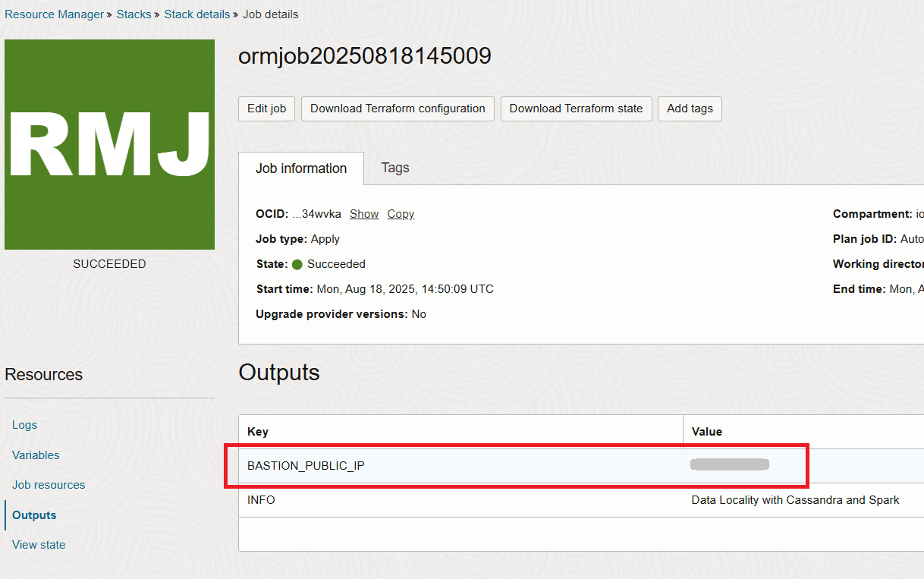
Task: Open the Add tags dialog
Action: point(690,109)
